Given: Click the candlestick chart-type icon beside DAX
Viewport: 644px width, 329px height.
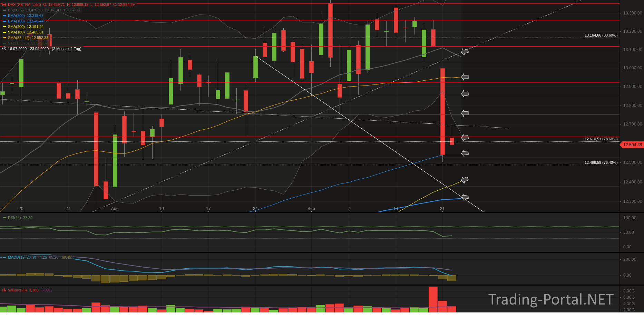Looking at the screenshot, I should pos(4,4).
